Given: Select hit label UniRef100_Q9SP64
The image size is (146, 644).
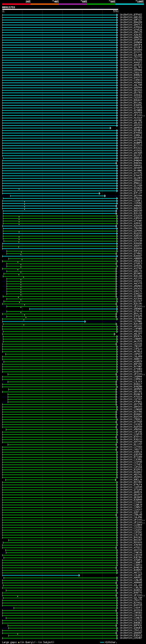Looking at the screenshot, I should pos(131,87).
